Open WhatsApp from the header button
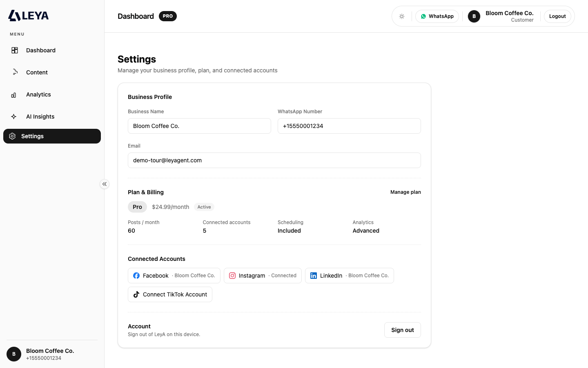The width and height of the screenshot is (588, 368). click(437, 16)
